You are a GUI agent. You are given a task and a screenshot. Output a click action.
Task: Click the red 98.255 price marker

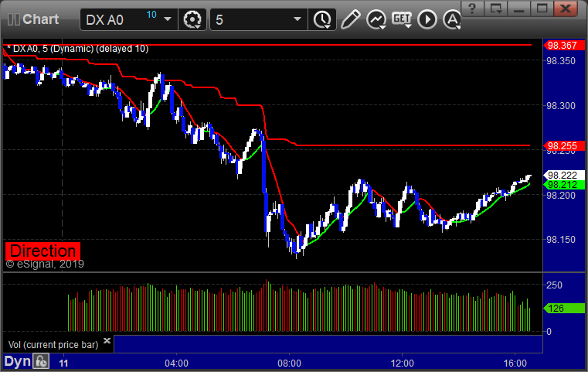[564, 146]
